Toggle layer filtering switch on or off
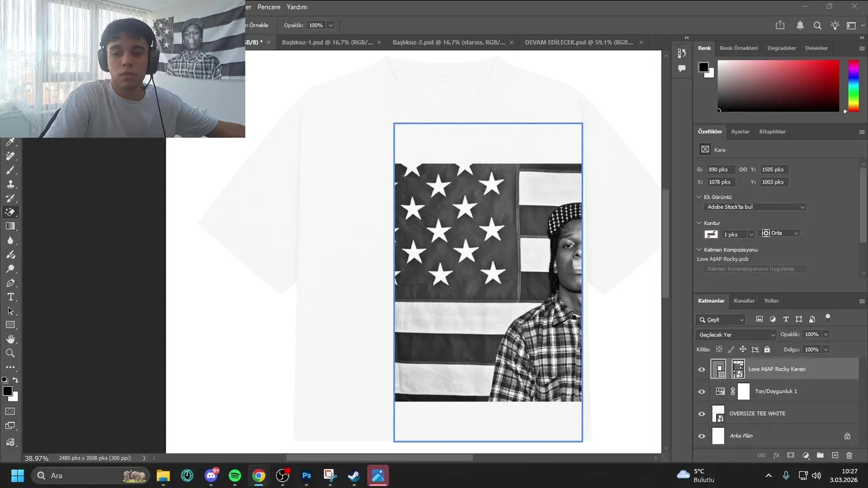868x488 pixels. [x=827, y=317]
